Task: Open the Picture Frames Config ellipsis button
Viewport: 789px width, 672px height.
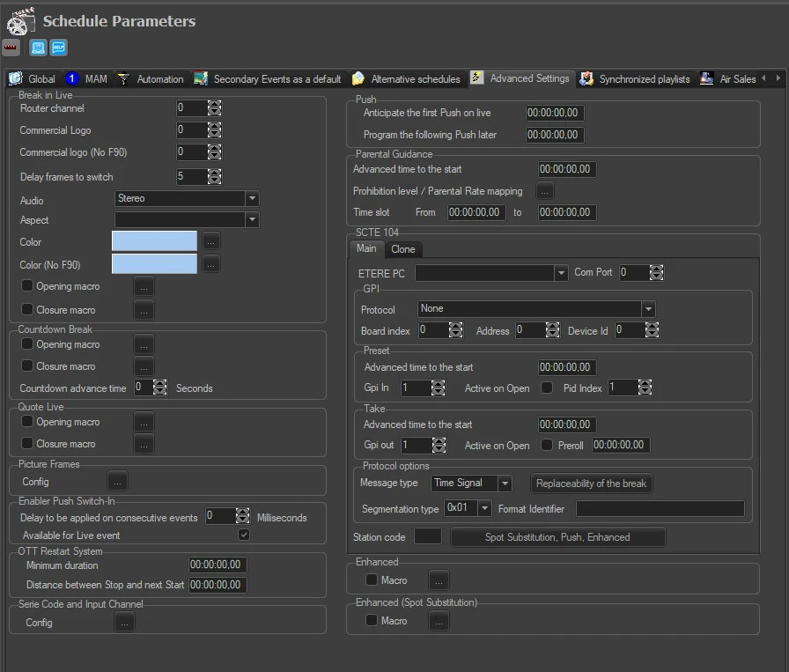Action: (x=118, y=481)
